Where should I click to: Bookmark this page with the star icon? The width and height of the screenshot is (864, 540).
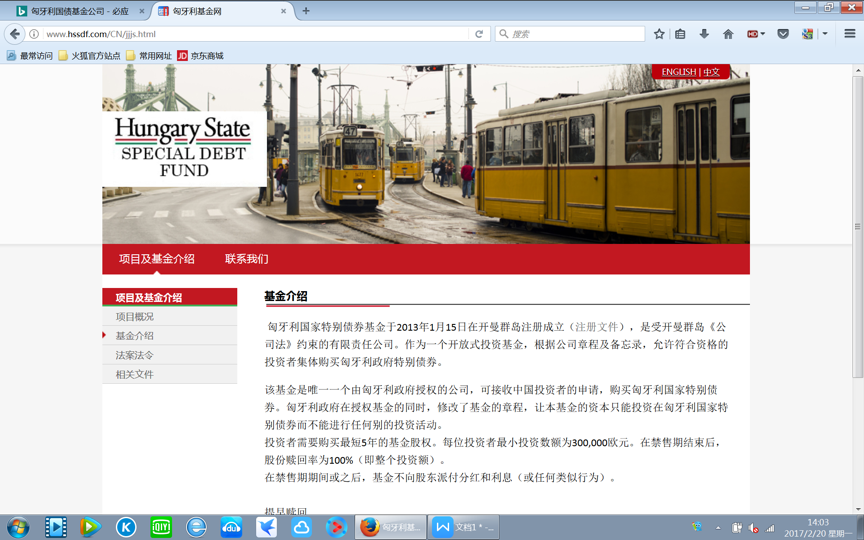click(659, 34)
